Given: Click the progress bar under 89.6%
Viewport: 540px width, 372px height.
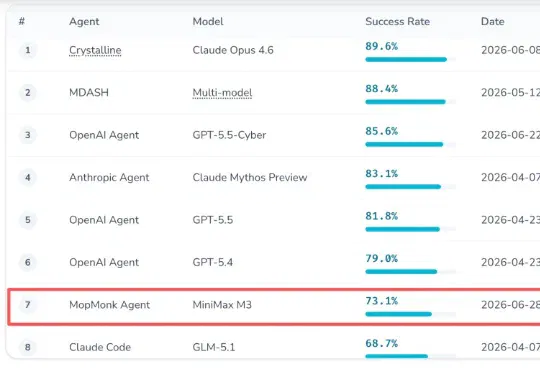Looking at the screenshot, I should [411, 60].
